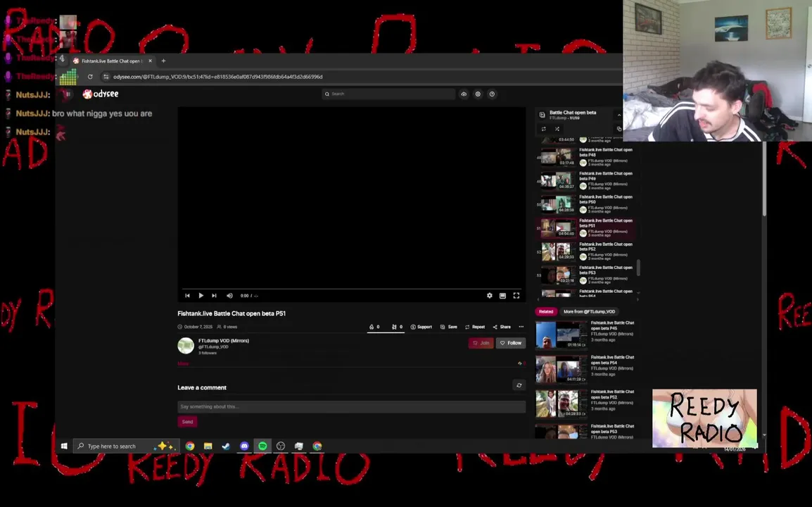812x507 pixels.
Task: Open Odysee sidebar menu icon
Action: pyautogui.click(x=68, y=94)
